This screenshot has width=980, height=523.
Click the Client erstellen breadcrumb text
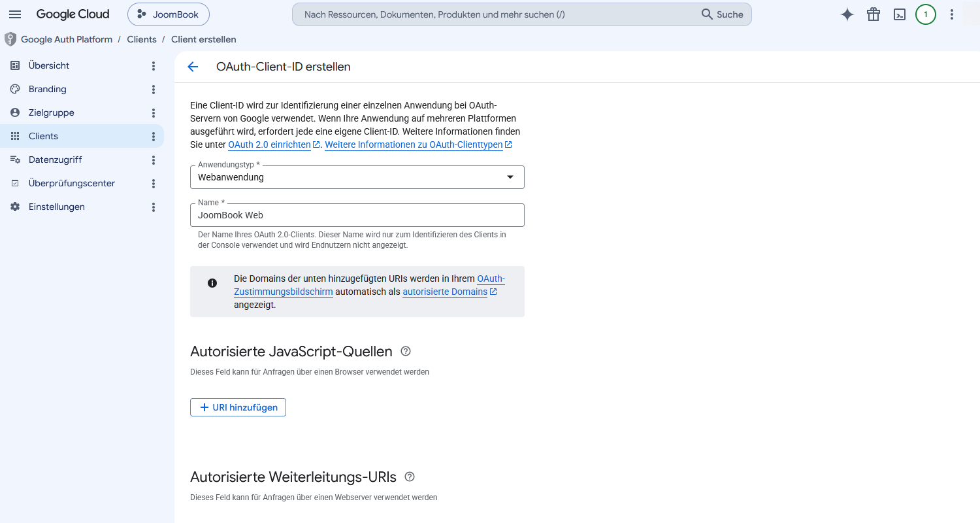(204, 39)
